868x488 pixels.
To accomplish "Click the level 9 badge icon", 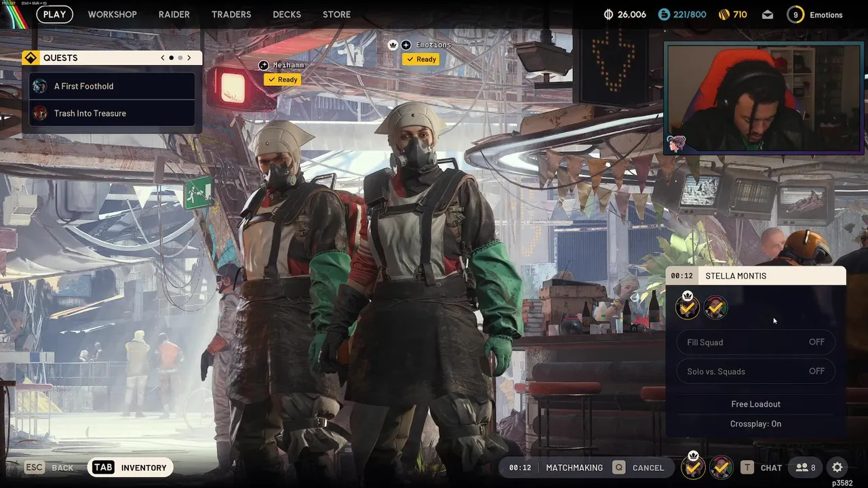I will tap(795, 14).
